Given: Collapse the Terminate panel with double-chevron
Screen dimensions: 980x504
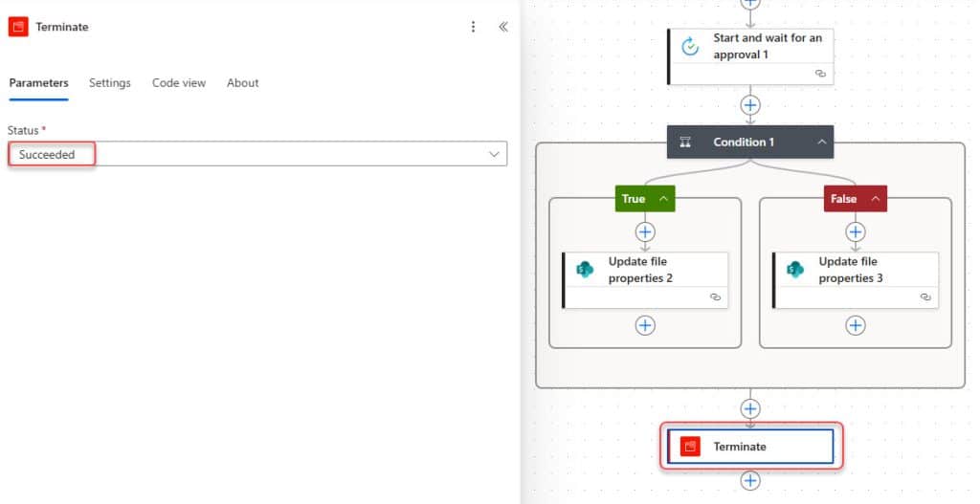Looking at the screenshot, I should pyautogui.click(x=503, y=27).
